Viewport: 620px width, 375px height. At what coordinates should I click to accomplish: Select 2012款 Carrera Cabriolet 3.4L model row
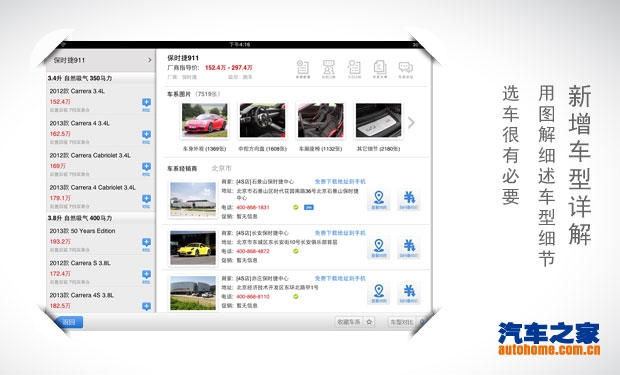click(100, 164)
